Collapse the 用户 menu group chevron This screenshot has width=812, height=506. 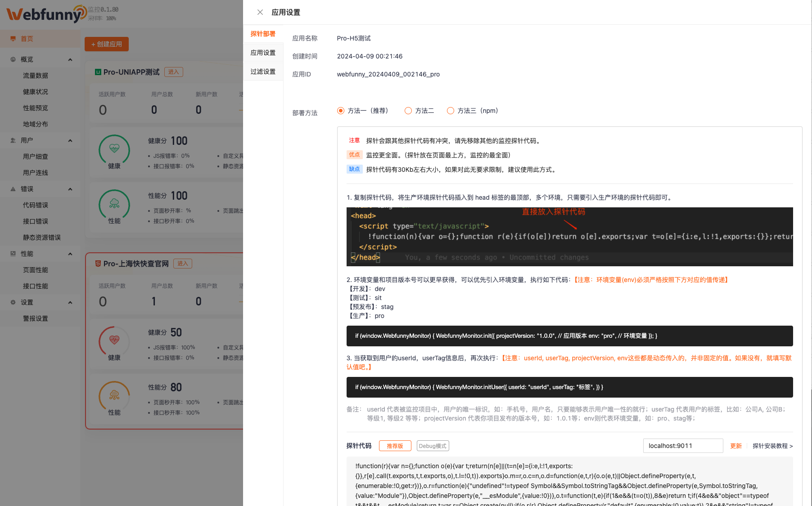tap(70, 140)
